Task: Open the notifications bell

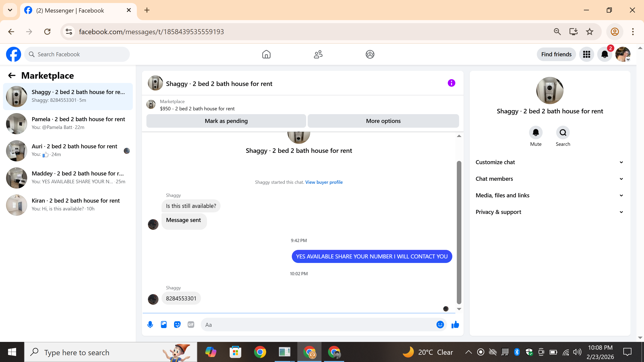Action: 605,54
